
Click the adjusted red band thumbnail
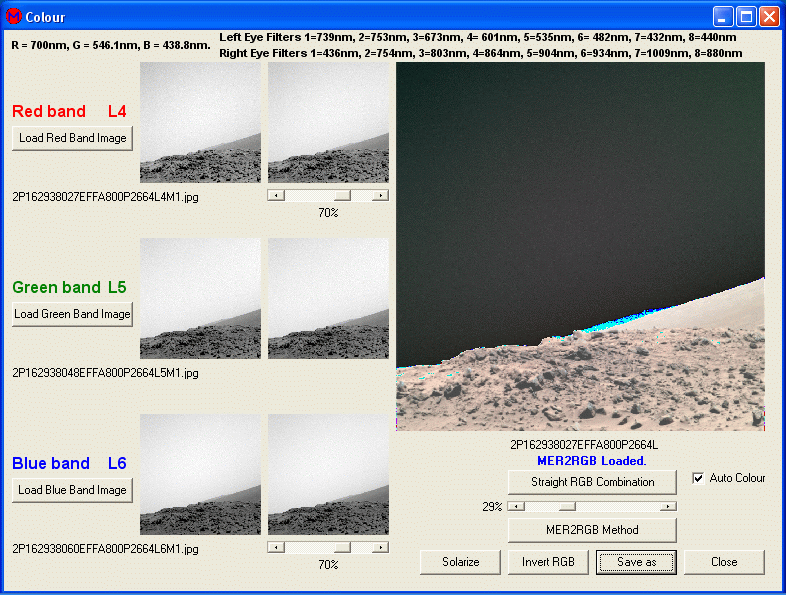pos(328,122)
